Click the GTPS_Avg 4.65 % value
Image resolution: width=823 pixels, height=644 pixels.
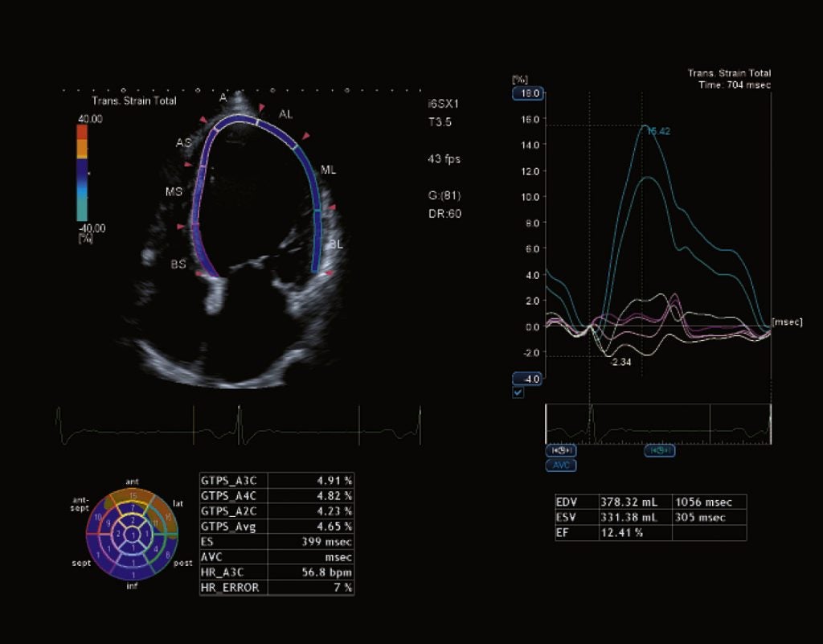[x=334, y=526]
